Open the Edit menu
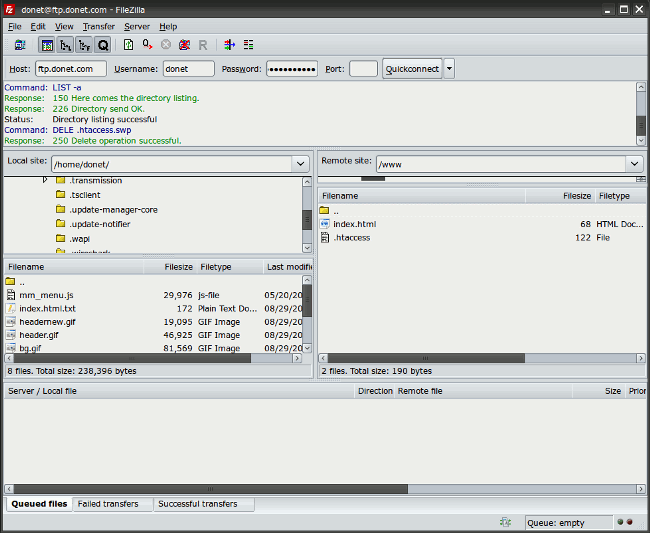The width and height of the screenshot is (650, 533). pos(38,27)
